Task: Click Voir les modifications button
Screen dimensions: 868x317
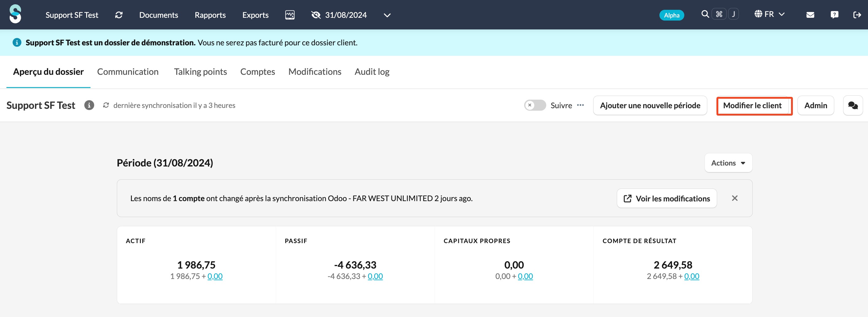Action: click(666, 198)
